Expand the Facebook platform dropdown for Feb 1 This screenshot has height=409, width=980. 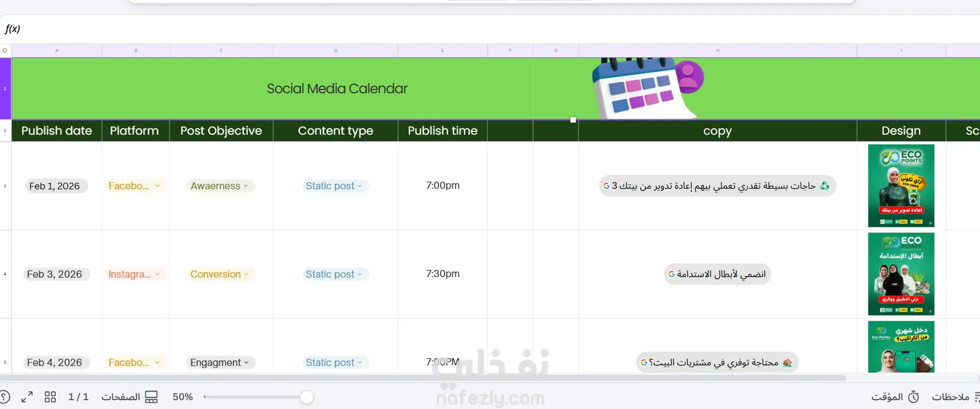pos(135,186)
